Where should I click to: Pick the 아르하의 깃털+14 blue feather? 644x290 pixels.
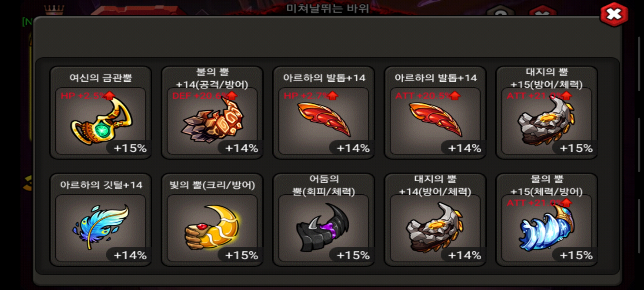click(x=101, y=220)
